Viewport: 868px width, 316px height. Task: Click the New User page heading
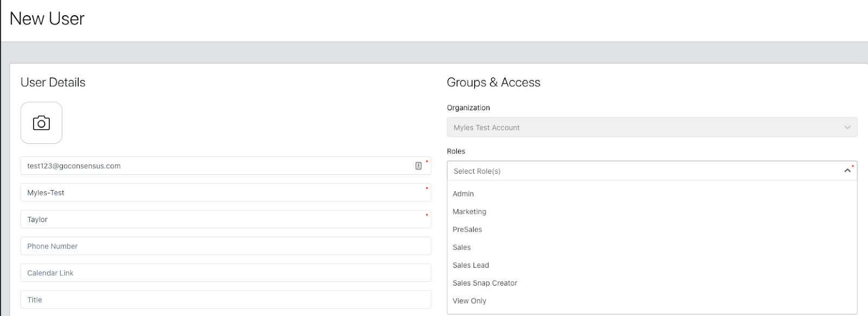[47, 19]
